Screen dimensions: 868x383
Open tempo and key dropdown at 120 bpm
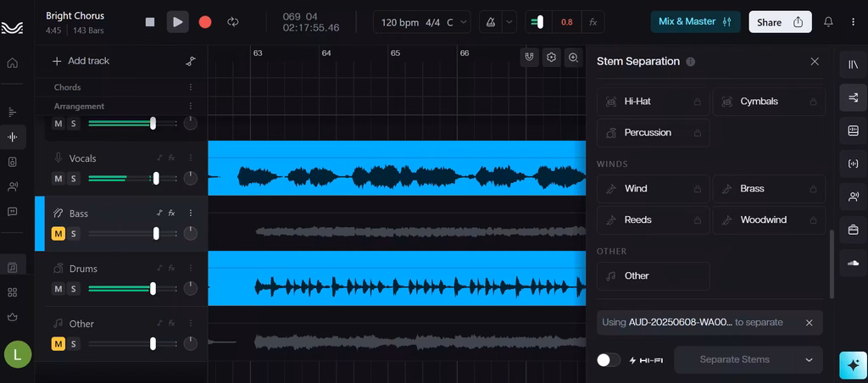click(422, 22)
